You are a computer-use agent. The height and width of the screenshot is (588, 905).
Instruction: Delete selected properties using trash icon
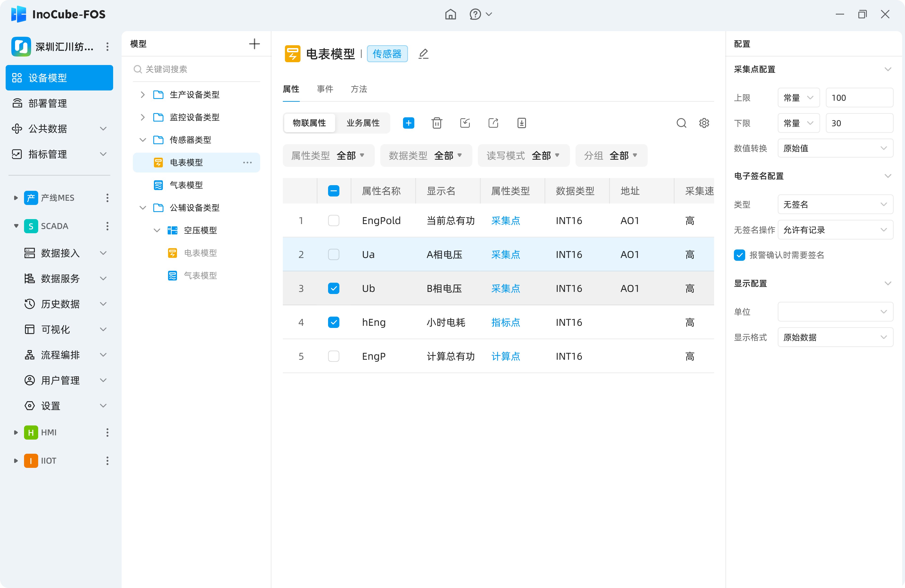tap(436, 123)
